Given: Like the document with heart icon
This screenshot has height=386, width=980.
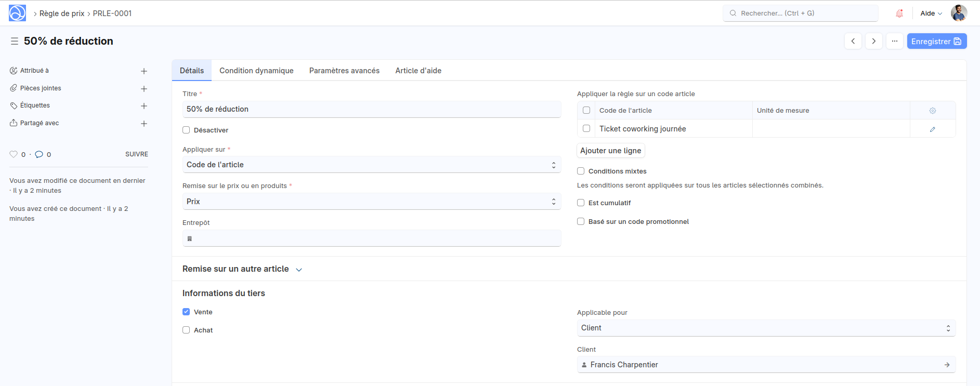Looking at the screenshot, I should click(x=14, y=154).
